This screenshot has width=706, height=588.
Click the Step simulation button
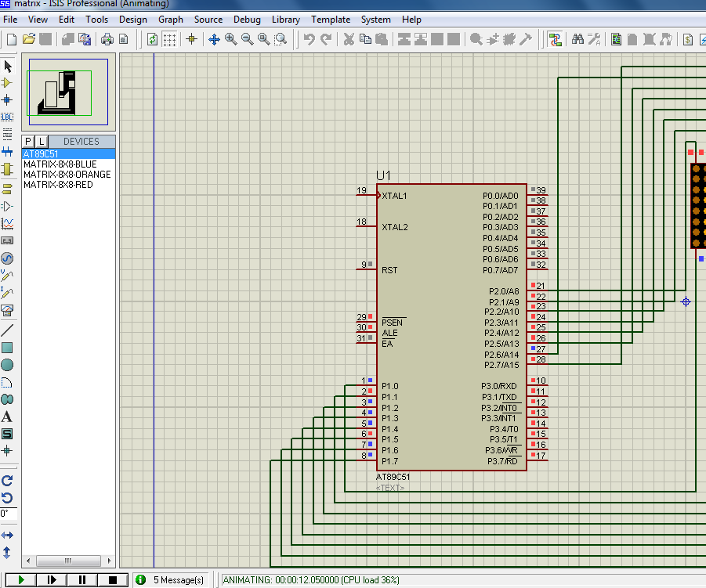52,580
